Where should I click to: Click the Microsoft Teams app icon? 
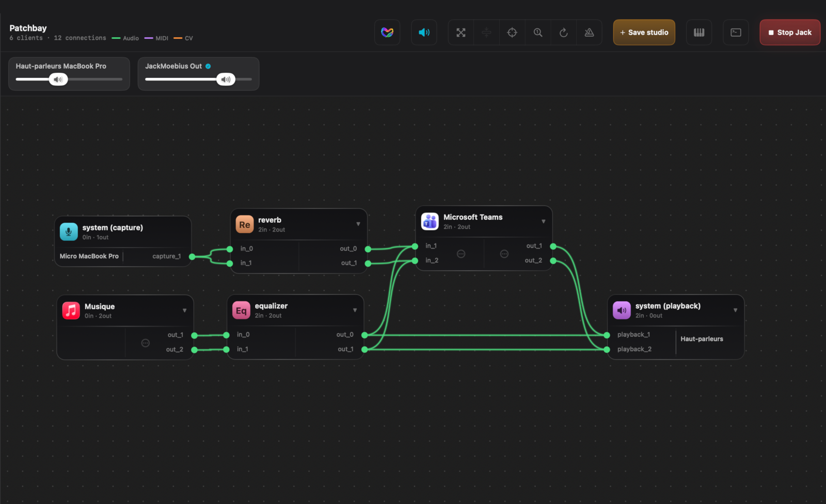(430, 221)
